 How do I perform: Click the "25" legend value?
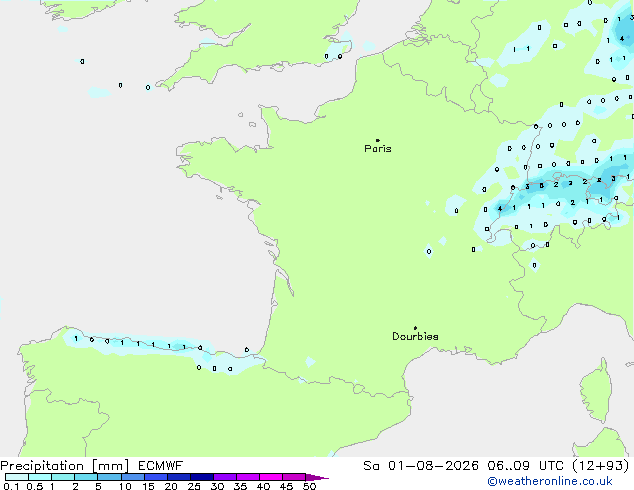coord(194,486)
